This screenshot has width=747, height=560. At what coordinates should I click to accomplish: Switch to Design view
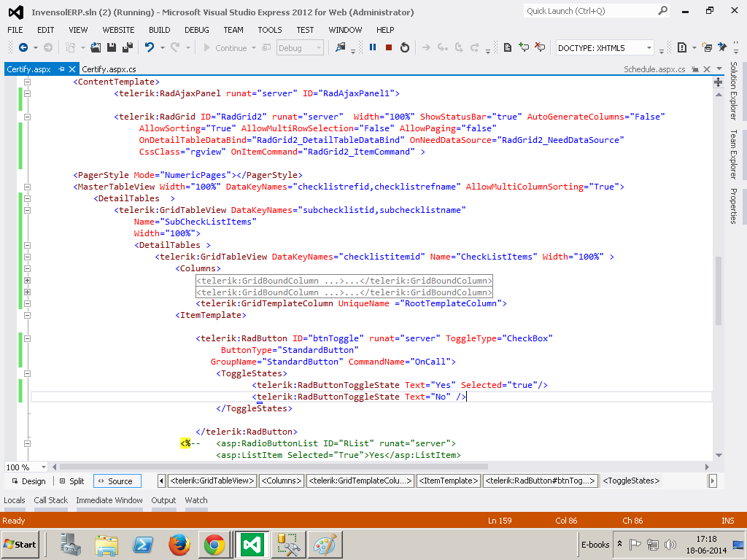click(x=28, y=481)
